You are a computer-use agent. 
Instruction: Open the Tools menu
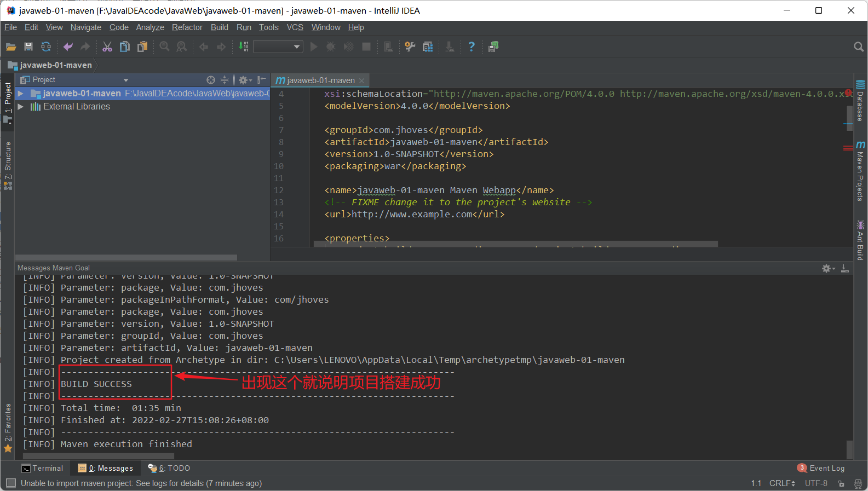[269, 27]
